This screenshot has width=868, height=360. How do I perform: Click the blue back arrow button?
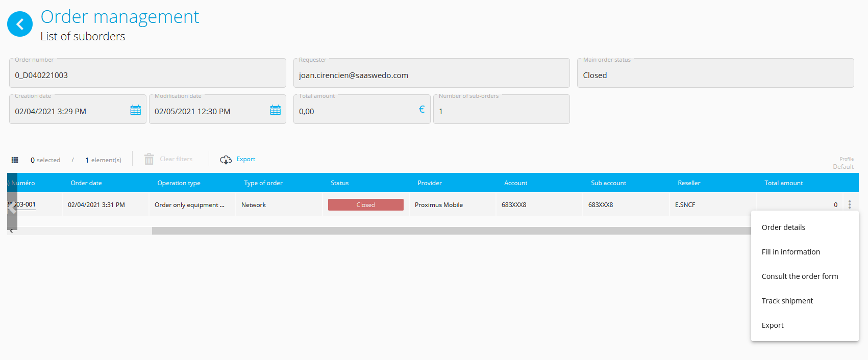point(20,24)
